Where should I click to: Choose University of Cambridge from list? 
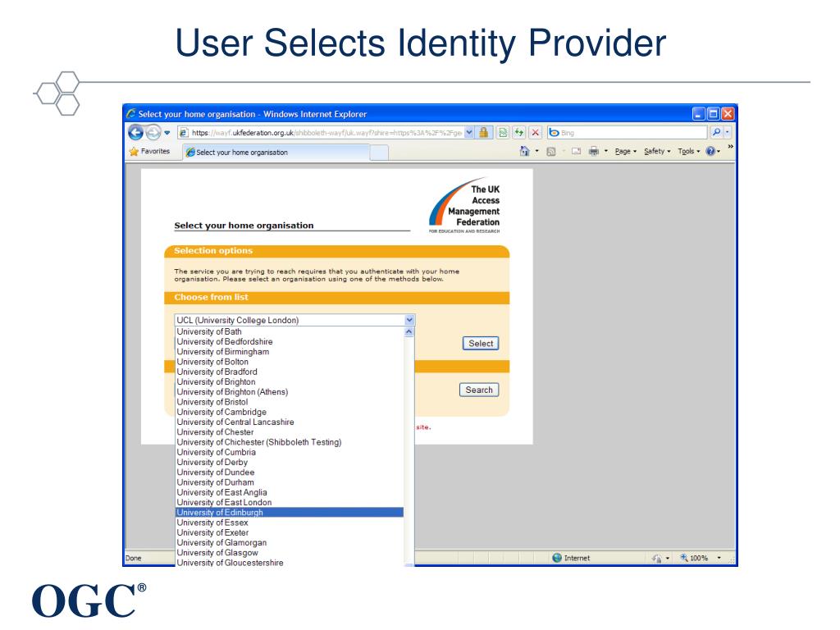pos(290,412)
